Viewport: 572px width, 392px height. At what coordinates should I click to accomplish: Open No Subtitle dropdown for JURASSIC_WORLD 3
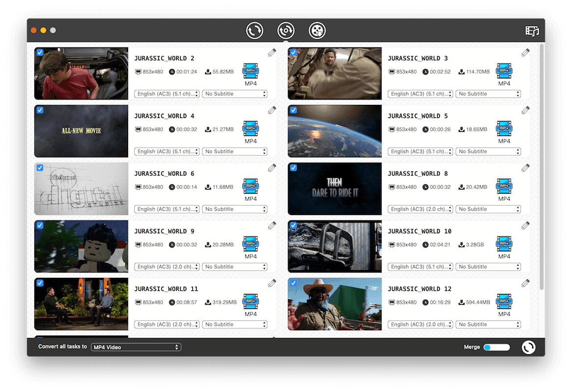pyautogui.click(x=488, y=94)
